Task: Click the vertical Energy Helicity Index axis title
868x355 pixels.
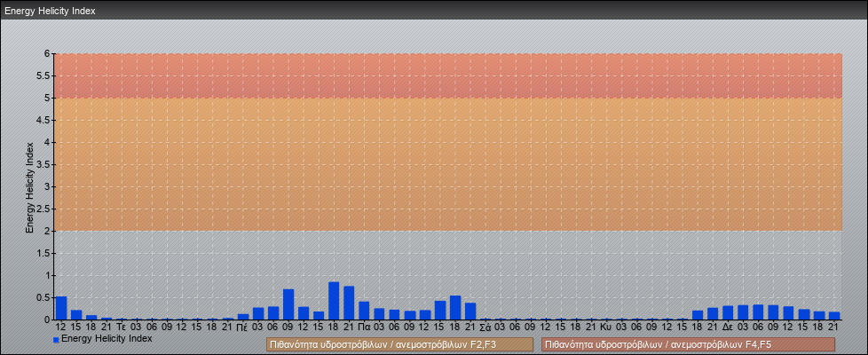Action: (x=29, y=186)
